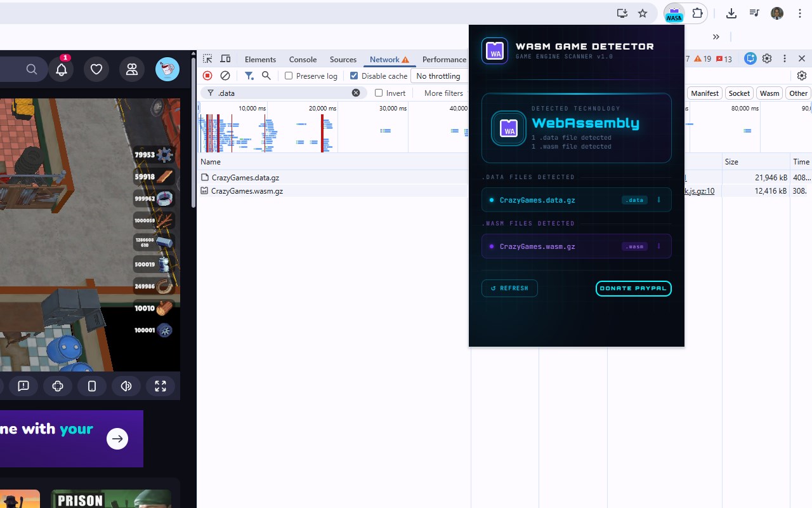Activate the DevTools inspect element picker
This screenshot has width=812, height=508.
click(207, 59)
